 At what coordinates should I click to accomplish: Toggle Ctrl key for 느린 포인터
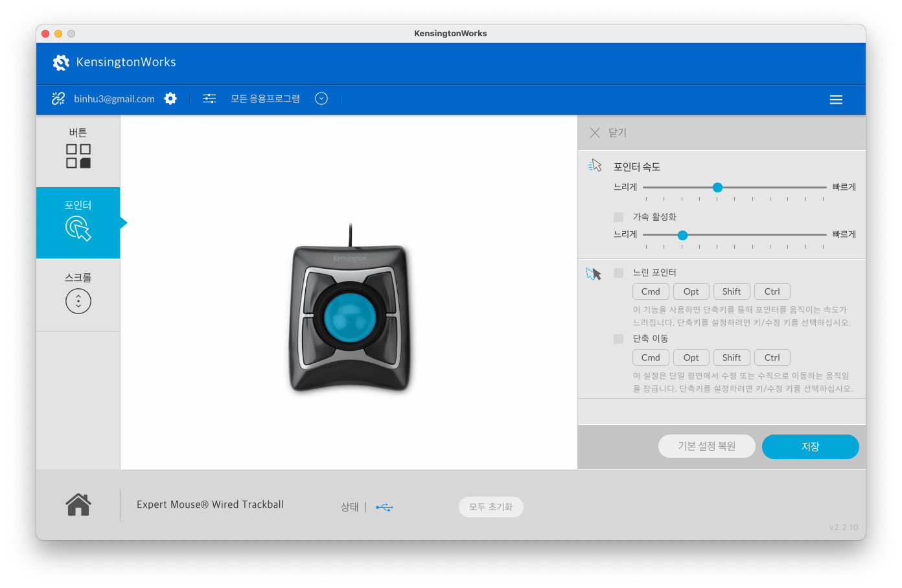(772, 291)
